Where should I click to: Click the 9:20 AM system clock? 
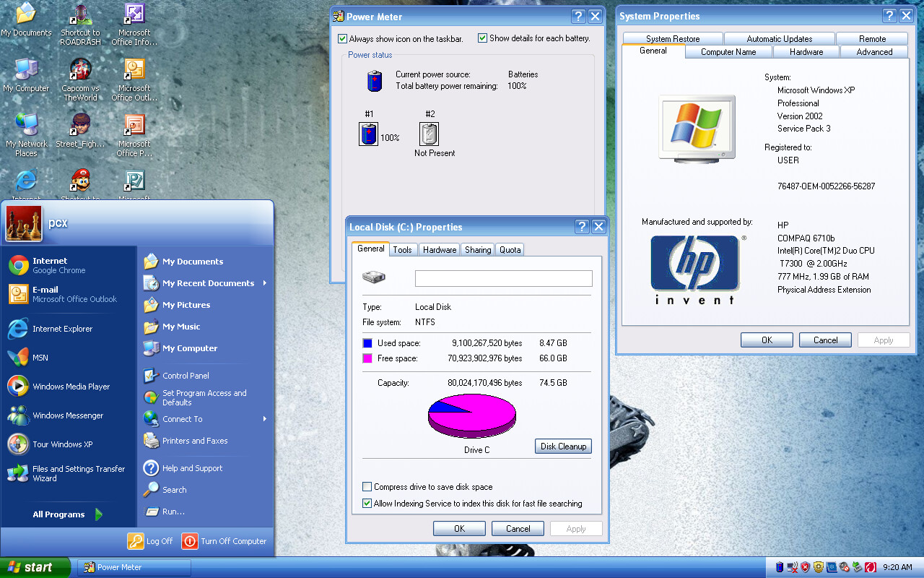coord(897,567)
